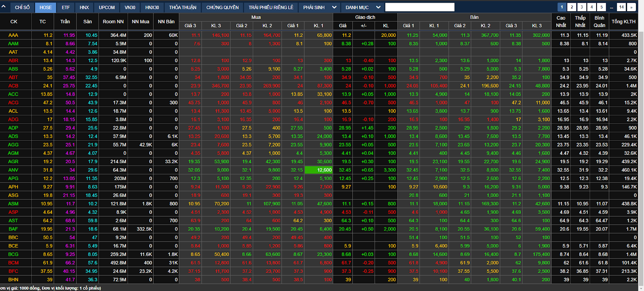Click the TC column header
Image resolution: width=644 pixels, height=291 pixels.
pyautogui.click(x=43, y=22)
